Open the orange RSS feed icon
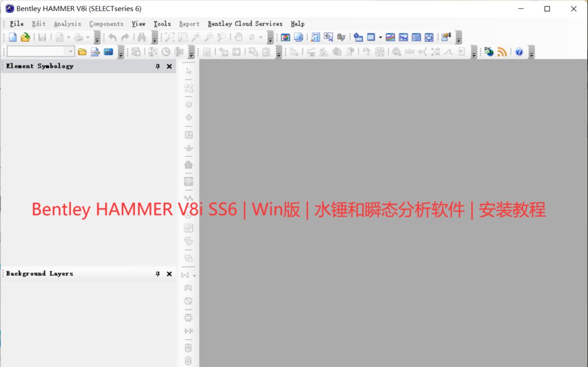This screenshot has width=588, height=367. click(502, 52)
